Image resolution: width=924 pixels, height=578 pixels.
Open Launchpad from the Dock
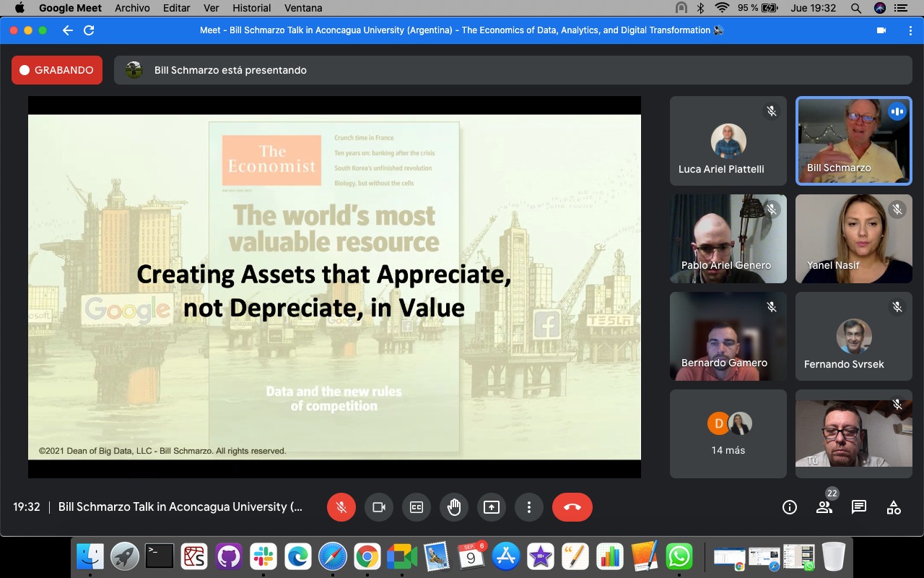click(x=125, y=556)
